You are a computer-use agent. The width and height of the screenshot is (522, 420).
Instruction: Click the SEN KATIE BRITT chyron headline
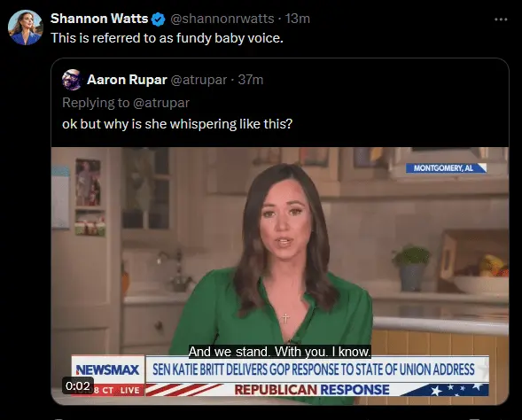[x=314, y=369]
